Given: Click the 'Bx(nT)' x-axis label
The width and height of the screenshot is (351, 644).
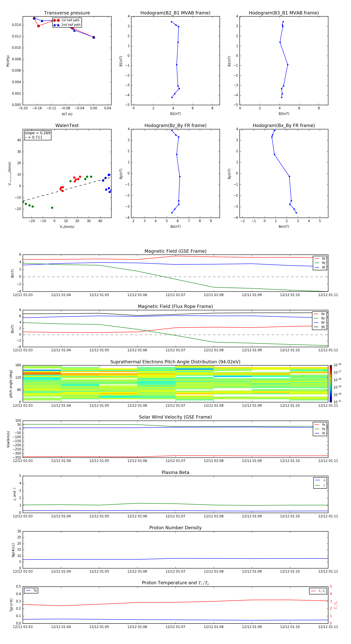Looking at the screenshot, I should tap(284, 227).
